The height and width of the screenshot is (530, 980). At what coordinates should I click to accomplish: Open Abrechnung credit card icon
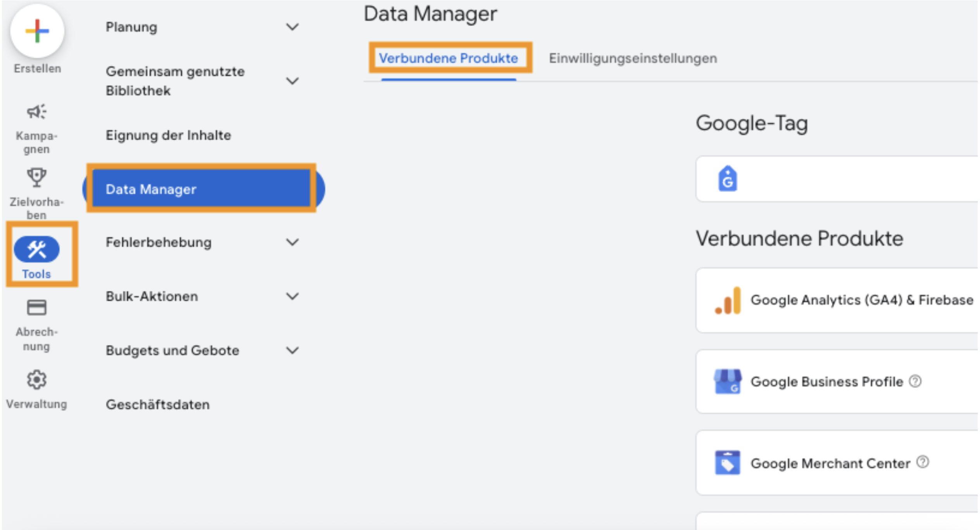[x=37, y=308]
